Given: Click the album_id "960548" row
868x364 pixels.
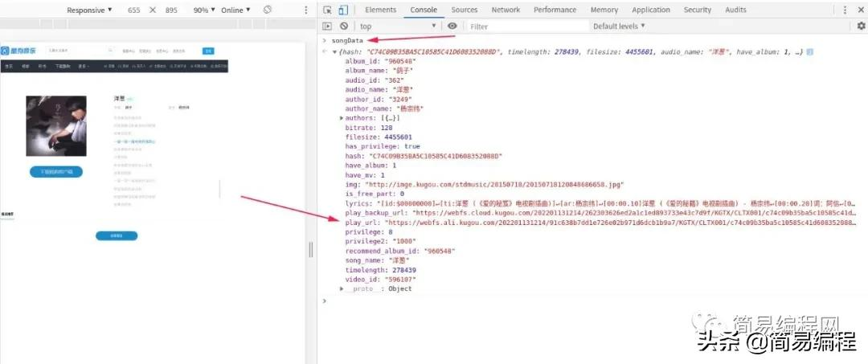Looking at the screenshot, I should [379, 61].
